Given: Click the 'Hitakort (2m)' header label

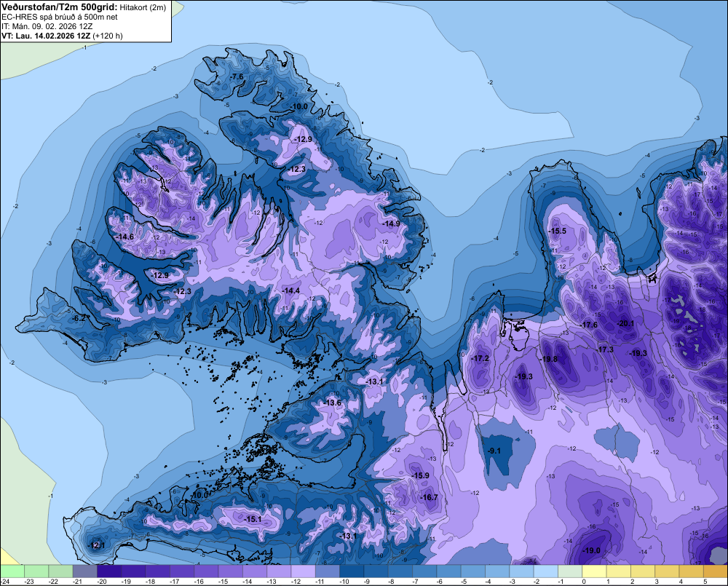Looking at the screenshot, I should tap(143, 7).
